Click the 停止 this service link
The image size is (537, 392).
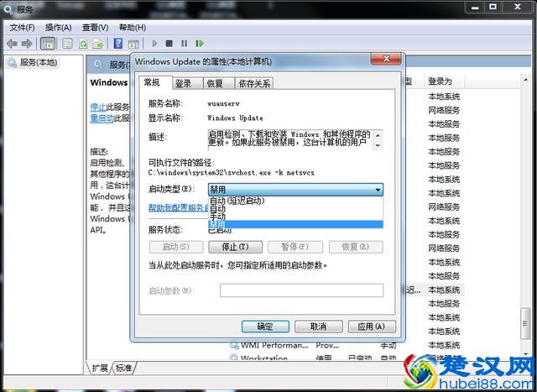[x=98, y=107]
